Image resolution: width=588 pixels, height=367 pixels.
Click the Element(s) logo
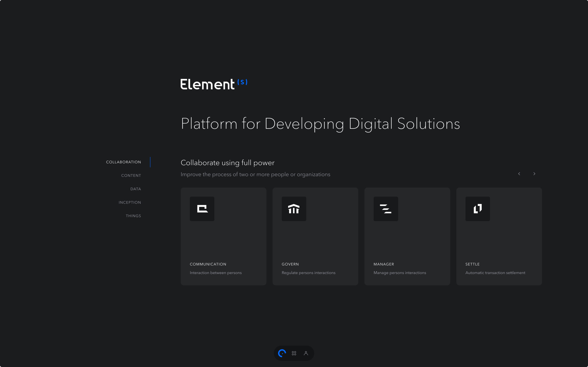pos(214,84)
